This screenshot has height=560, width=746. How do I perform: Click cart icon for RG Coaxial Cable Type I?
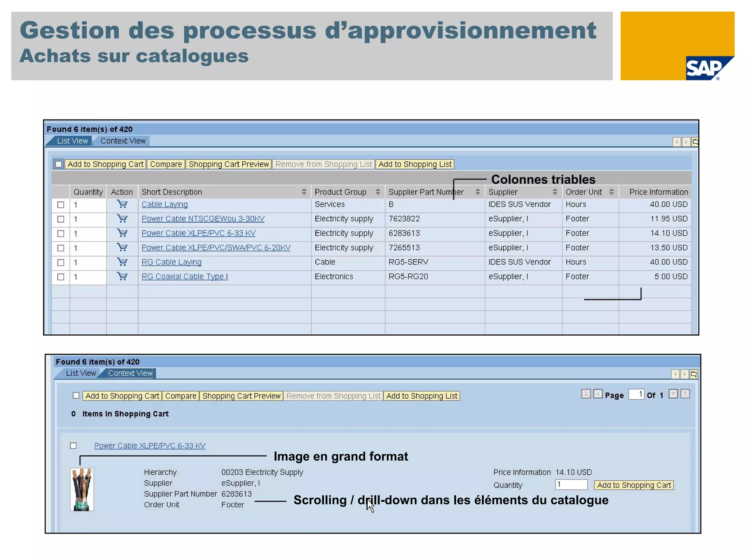tap(122, 277)
